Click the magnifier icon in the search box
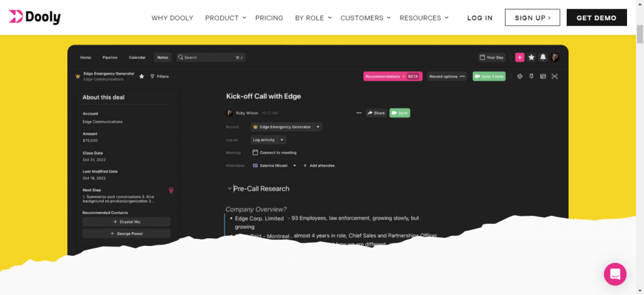This screenshot has height=295, width=644. pyautogui.click(x=180, y=57)
